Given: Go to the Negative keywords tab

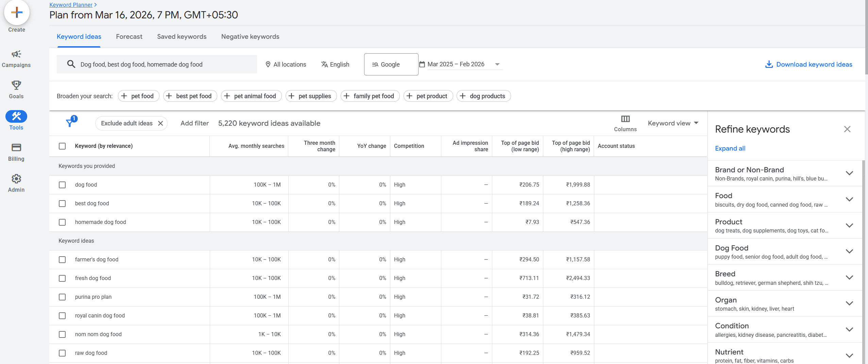Looking at the screenshot, I should click(x=250, y=37).
